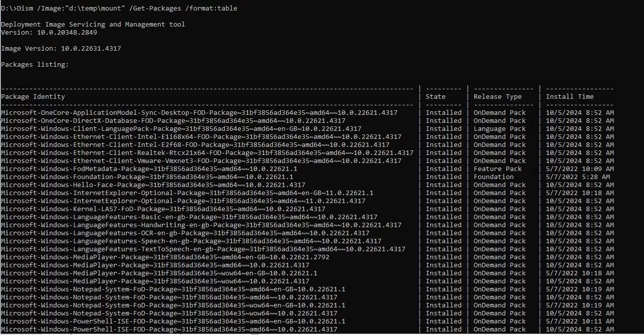This screenshot has width=644, height=335.
Task: Click the Ethernet-Client-Realtek-Rtcx21x64 package row
Action: pyautogui.click(x=207, y=152)
